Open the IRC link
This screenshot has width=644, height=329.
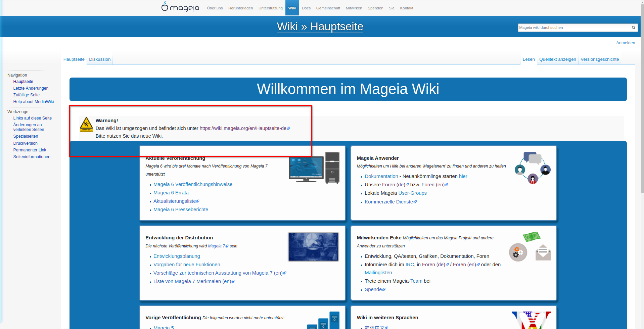pos(410,265)
